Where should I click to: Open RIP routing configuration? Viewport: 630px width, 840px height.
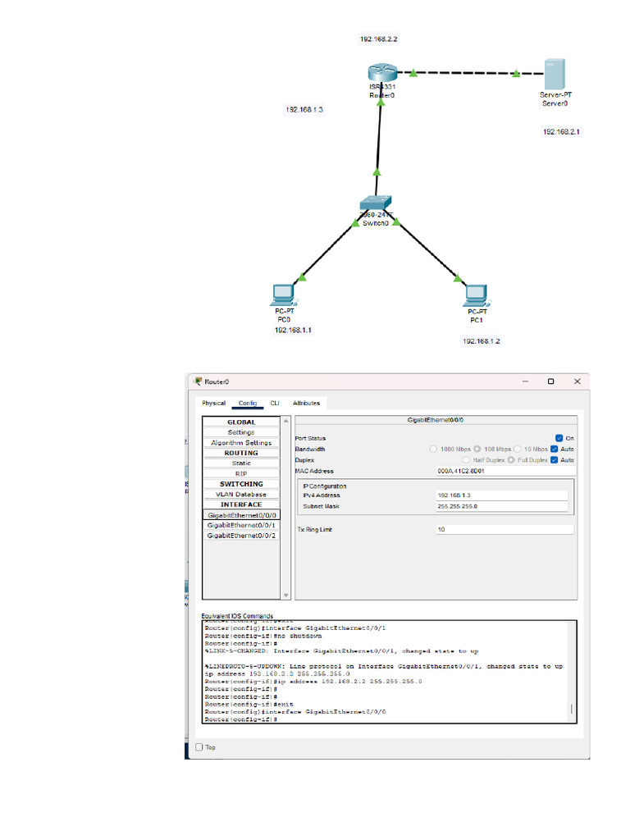point(241,473)
